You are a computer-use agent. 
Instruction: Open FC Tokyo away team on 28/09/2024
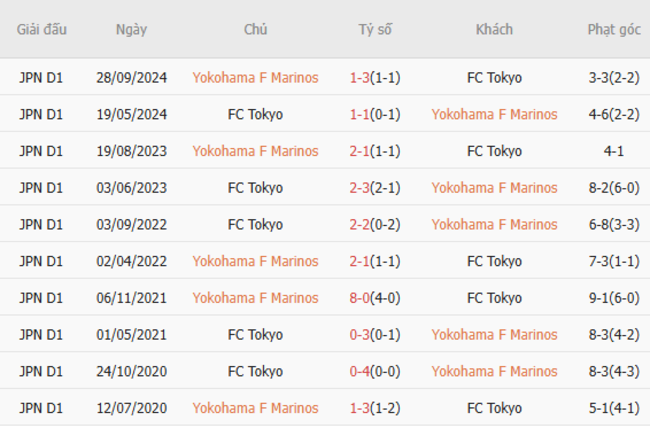494,77
